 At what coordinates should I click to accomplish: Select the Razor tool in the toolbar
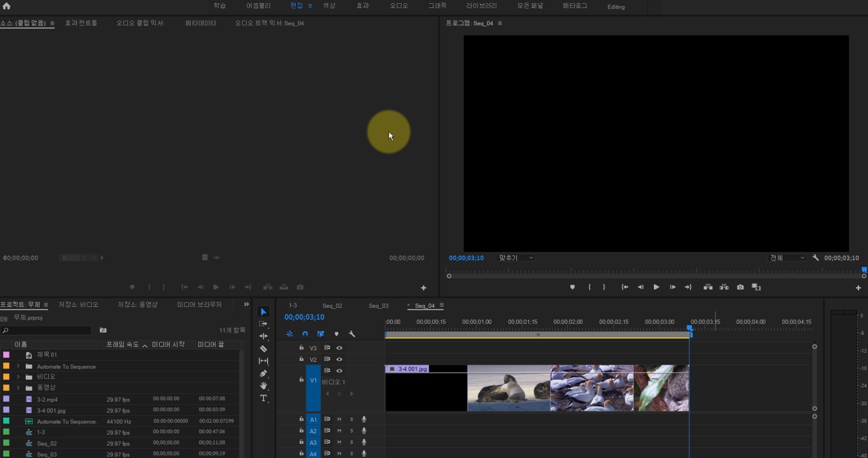coord(263,349)
